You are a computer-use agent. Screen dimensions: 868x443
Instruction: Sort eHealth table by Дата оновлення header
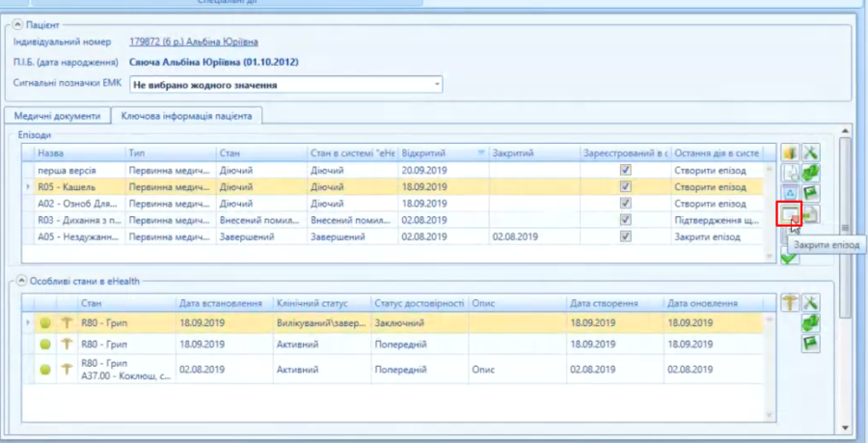click(x=713, y=303)
